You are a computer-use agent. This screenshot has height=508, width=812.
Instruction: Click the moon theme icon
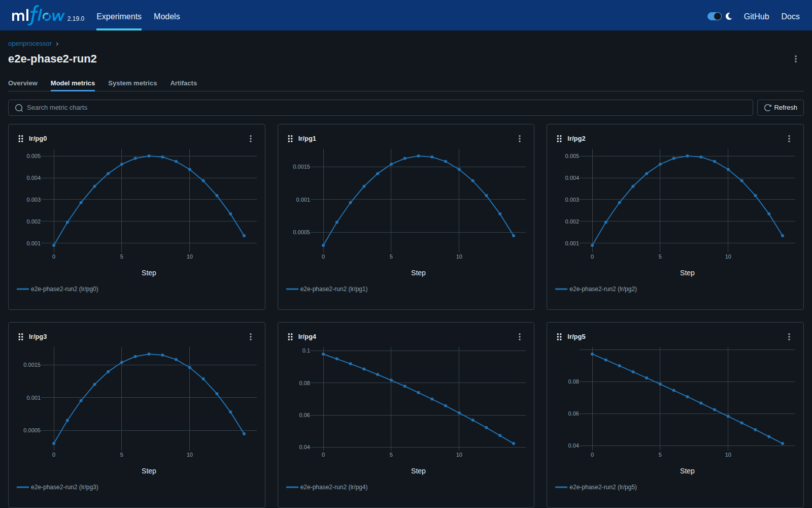[729, 16]
